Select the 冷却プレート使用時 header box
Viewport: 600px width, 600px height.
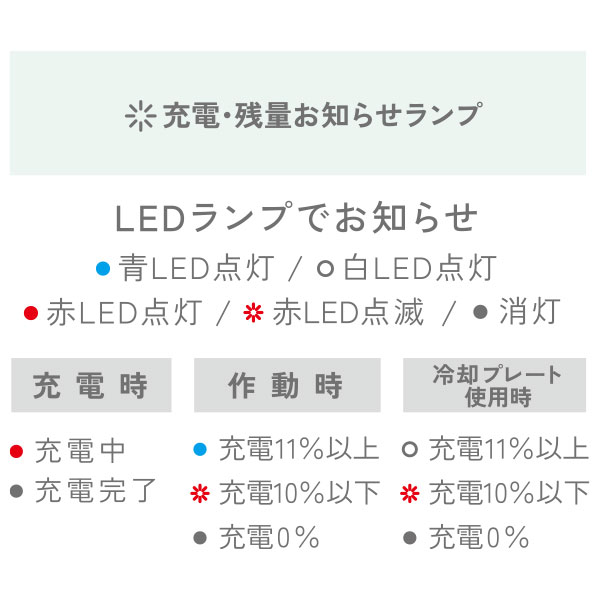tap(494, 385)
